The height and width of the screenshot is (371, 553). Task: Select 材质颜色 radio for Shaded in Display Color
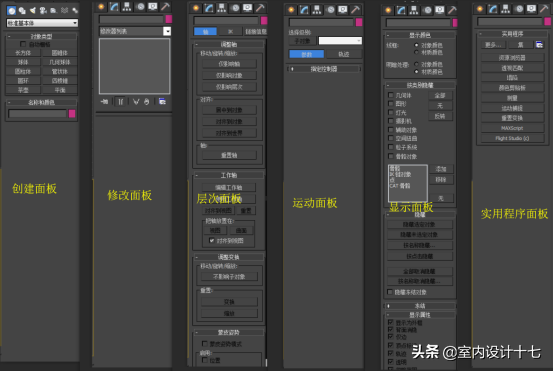[417, 72]
